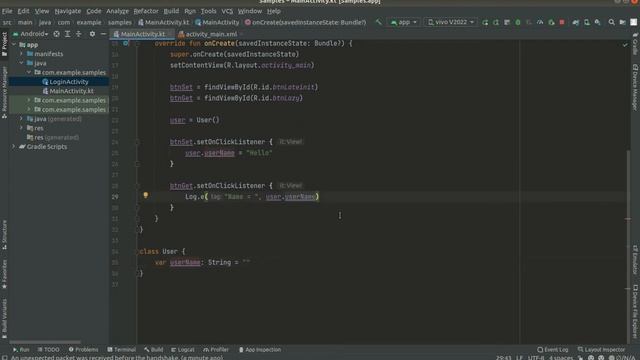The width and height of the screenshot is (640, 360).
Task: Click the Sync Project with Gradle icon
Action: pyautogui.click(x=576, y=22)
